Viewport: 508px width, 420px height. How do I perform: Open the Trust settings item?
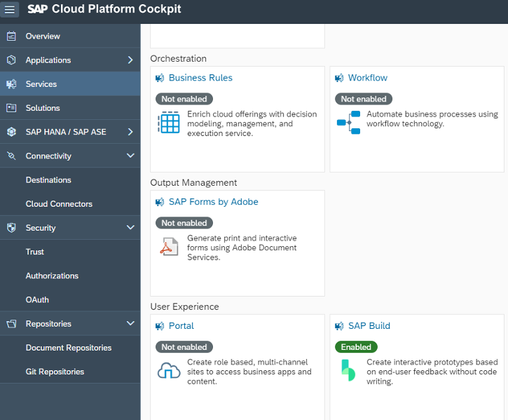pyautogui.click(x=70, y=252)
